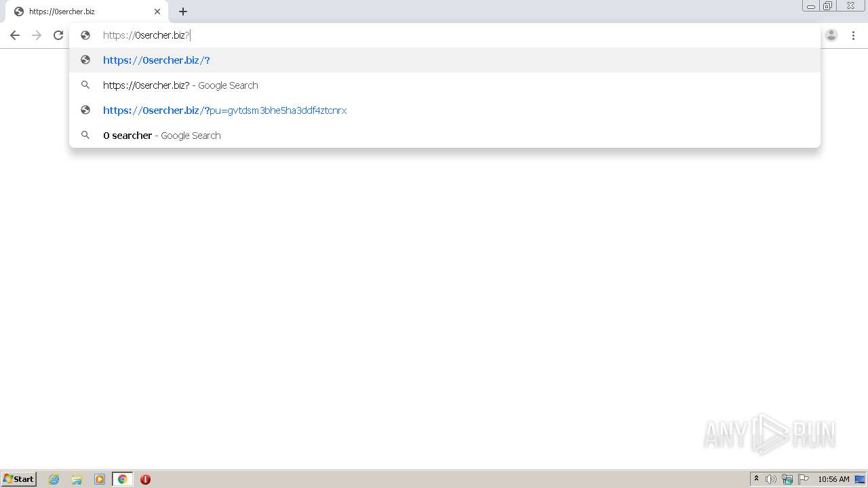Show hidden system tray icons
Screen dimensions: 868x488
tap(757, 479)
